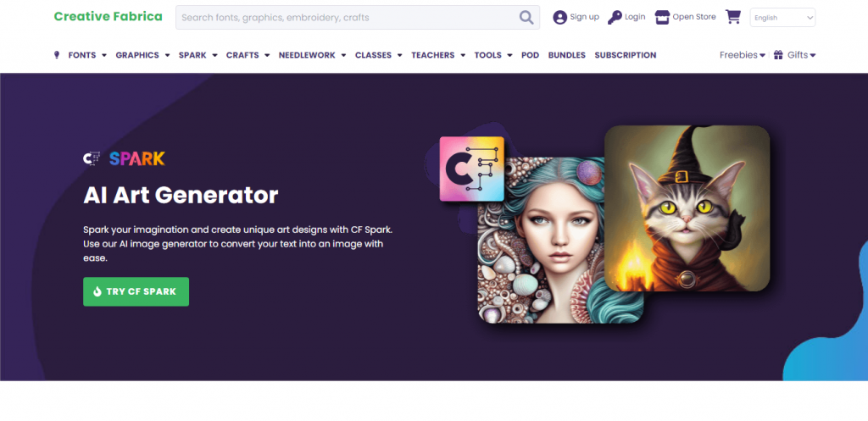Expand the Fonts menu arrow

[103, 55]
